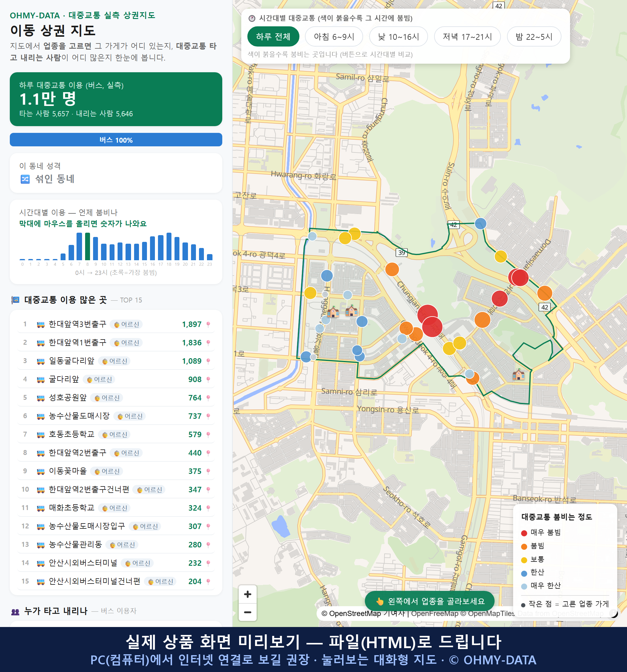Image resolution: width=627 pixels, height=672 pixels.
Task: Click the blue stop marker beside route 42 sign
Action: coord(480,223)
